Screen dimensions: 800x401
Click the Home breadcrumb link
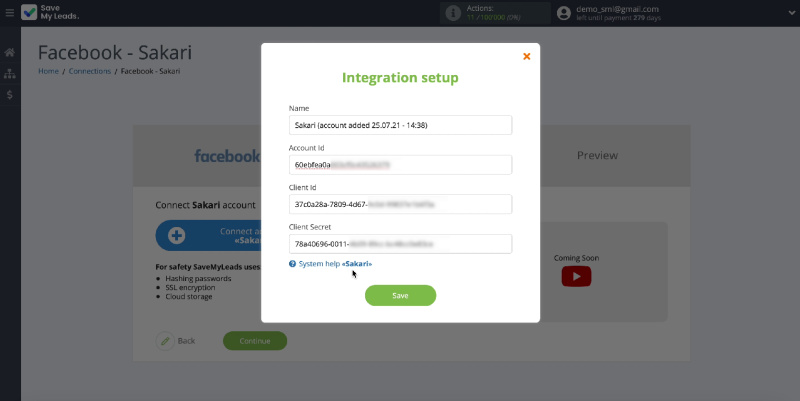[48, 72]
